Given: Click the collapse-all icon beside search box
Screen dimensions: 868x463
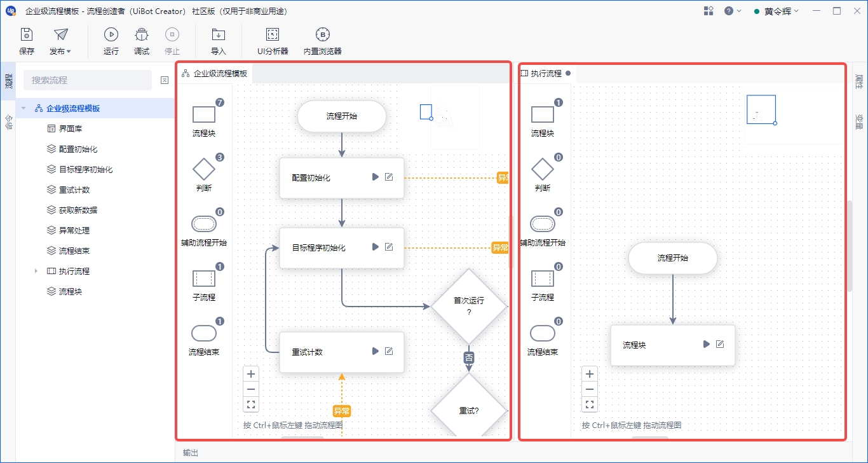Looking at the screenshot, I should [x=165, y=80].
